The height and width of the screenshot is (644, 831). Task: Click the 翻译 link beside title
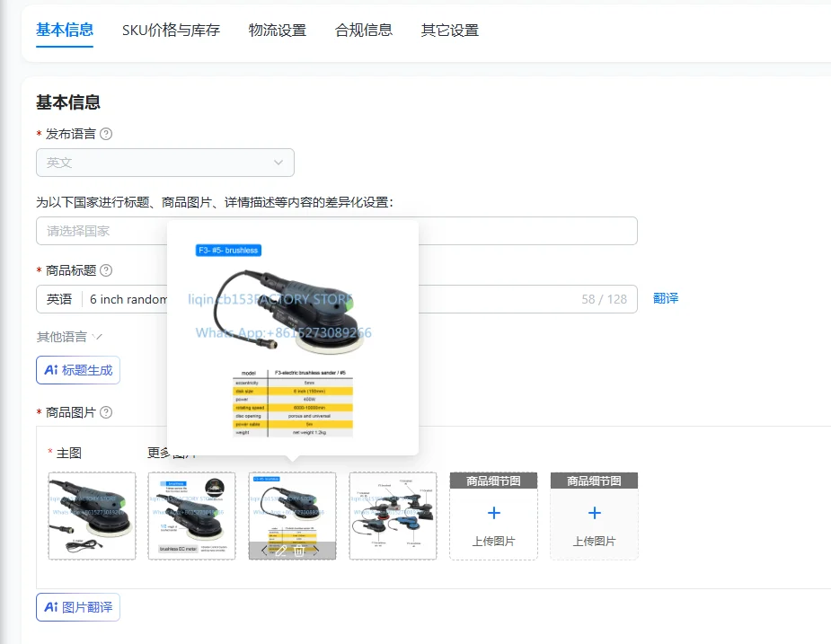click(x=666, y=298)
